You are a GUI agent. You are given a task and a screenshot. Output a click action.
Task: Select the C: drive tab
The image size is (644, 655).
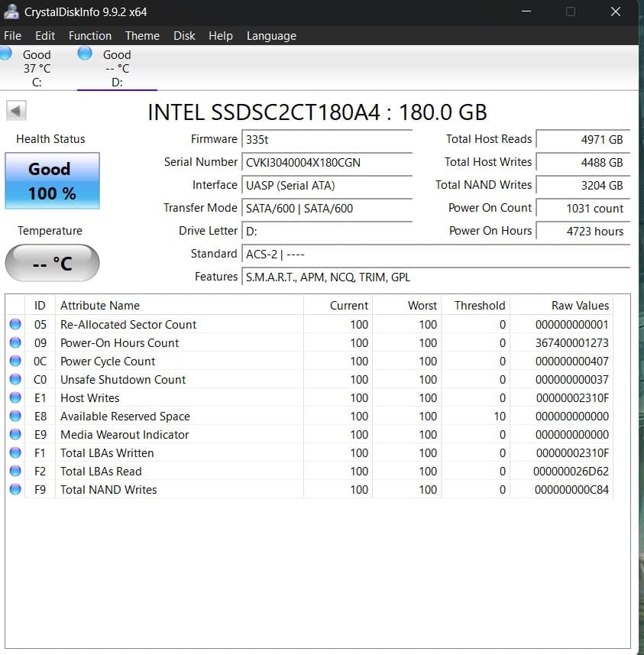[x=37, y=69]
